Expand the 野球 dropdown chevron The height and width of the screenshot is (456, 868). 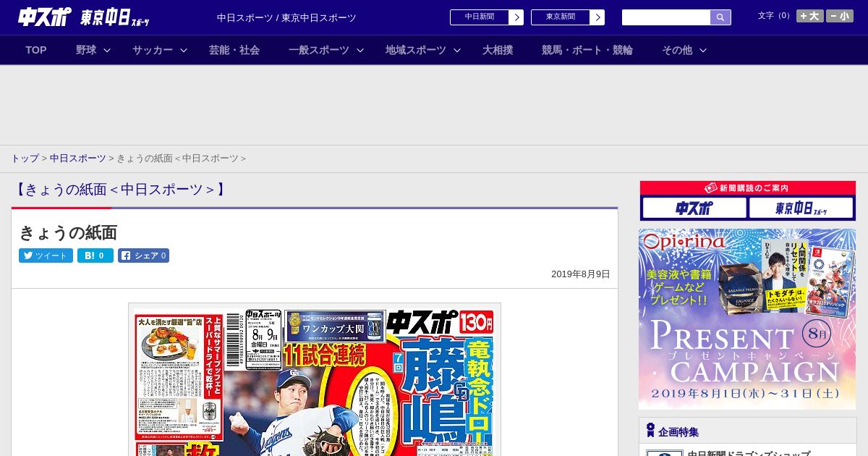(107, 51)
